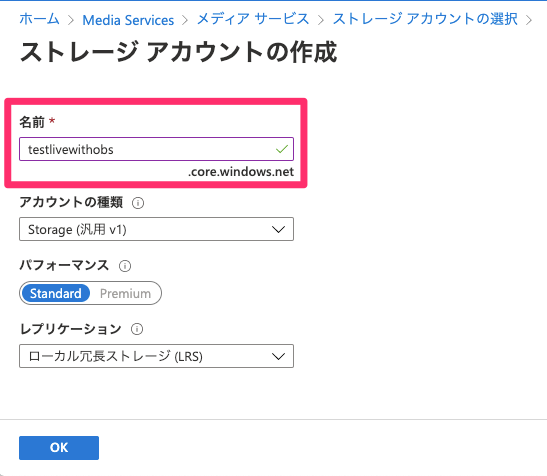
Task: Open Media Services breadcrumb link
Action: pos(128,20)
